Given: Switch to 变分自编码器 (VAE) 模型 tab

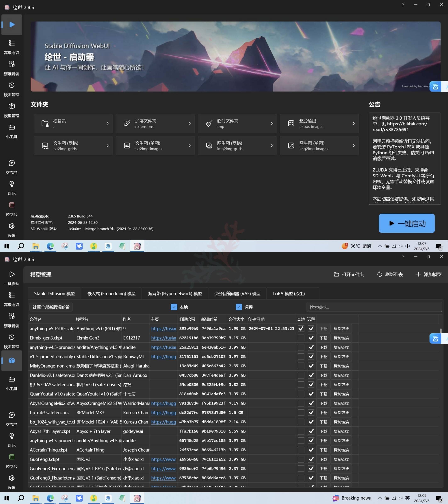Looking at the screenshot, I should point(237,293).
